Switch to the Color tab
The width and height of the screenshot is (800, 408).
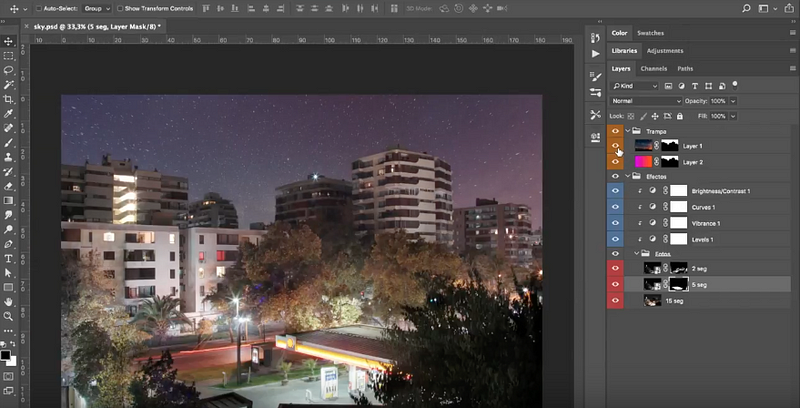619,33
